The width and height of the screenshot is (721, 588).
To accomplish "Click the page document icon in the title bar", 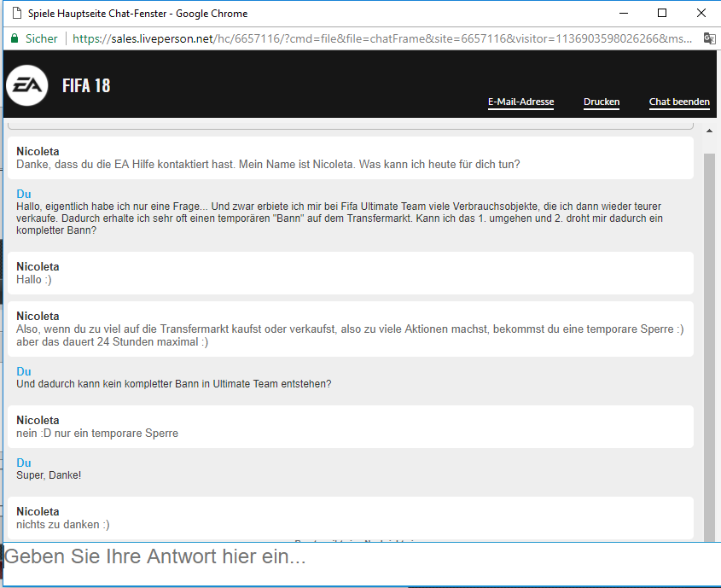I will coord(16,13).
